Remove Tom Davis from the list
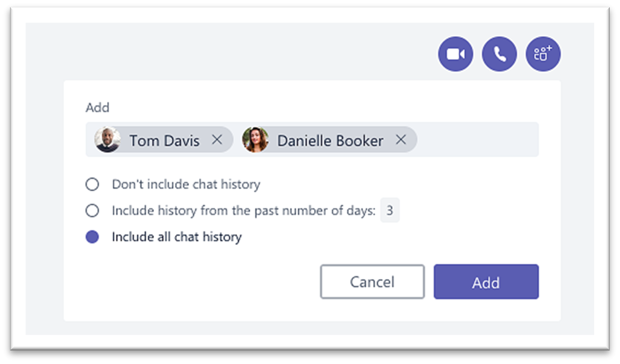The image size is (620, 364). coord(217,140)
